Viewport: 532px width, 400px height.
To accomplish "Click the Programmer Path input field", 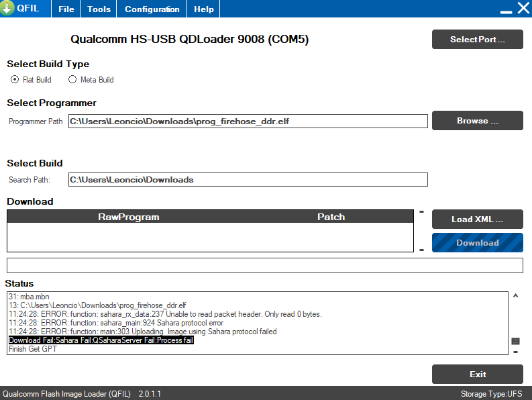I will [248, 121].
